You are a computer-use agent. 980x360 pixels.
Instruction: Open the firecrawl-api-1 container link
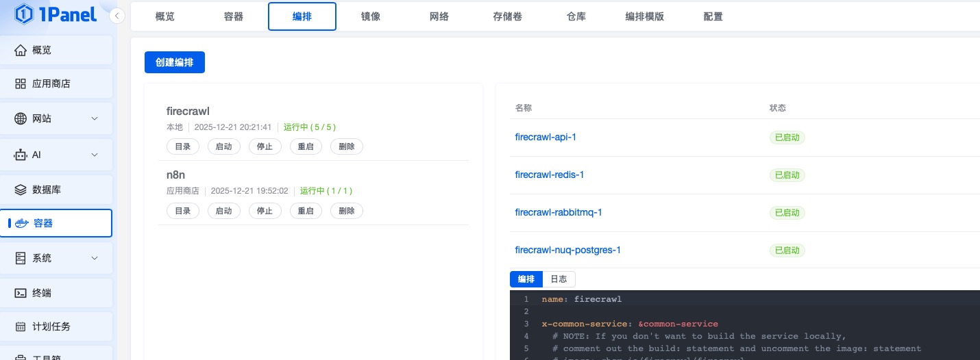[546, 137]
